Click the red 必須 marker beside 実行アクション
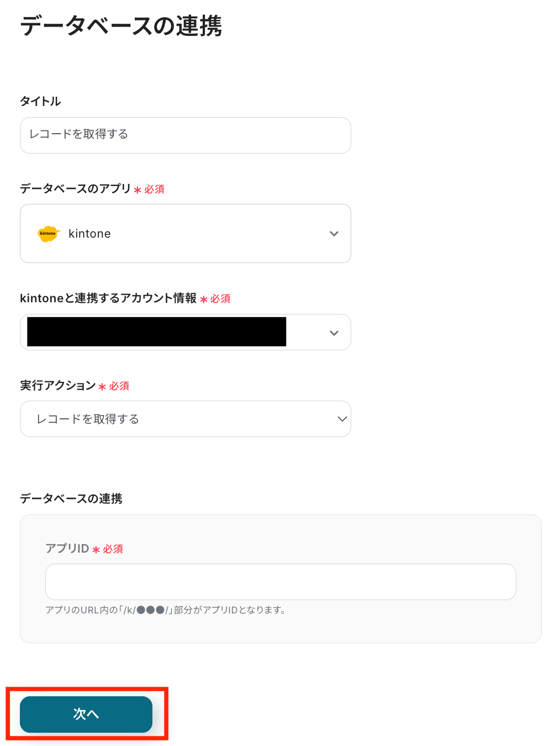This screenshot has height=746, width=560. click(x=119, y=386)
